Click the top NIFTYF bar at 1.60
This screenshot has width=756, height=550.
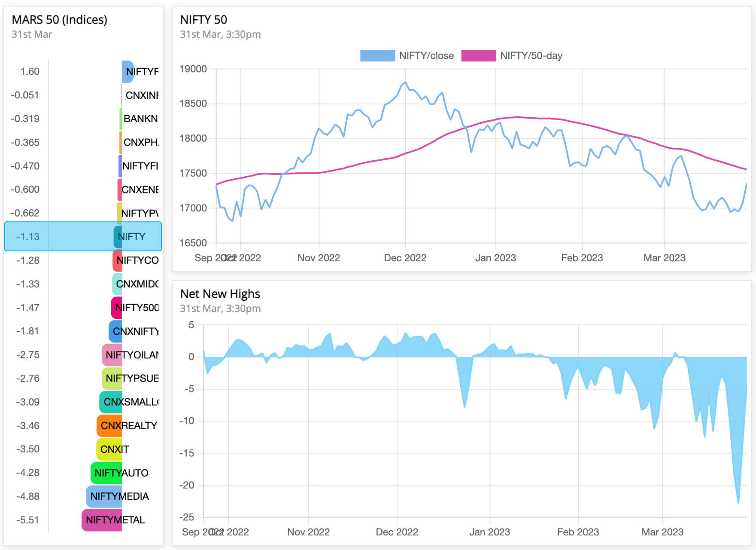coord(128,72)
